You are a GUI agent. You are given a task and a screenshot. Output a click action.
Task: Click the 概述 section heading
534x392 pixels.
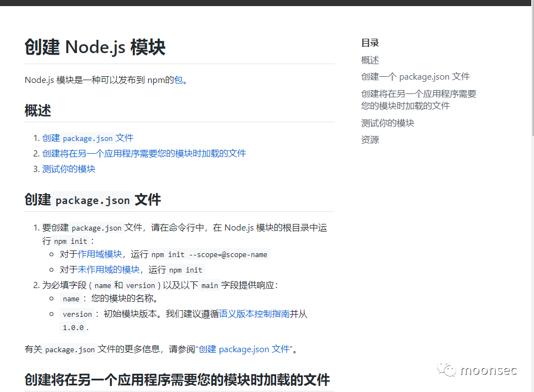click(x=38, y=111)
